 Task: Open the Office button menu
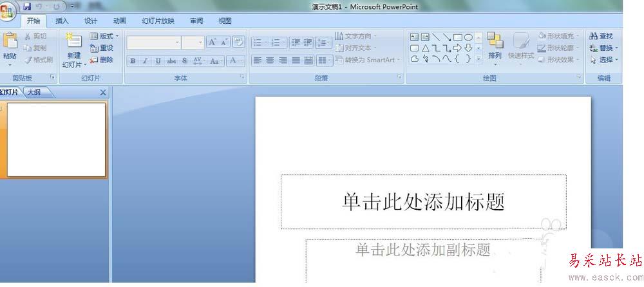click(x=6, y=11)
